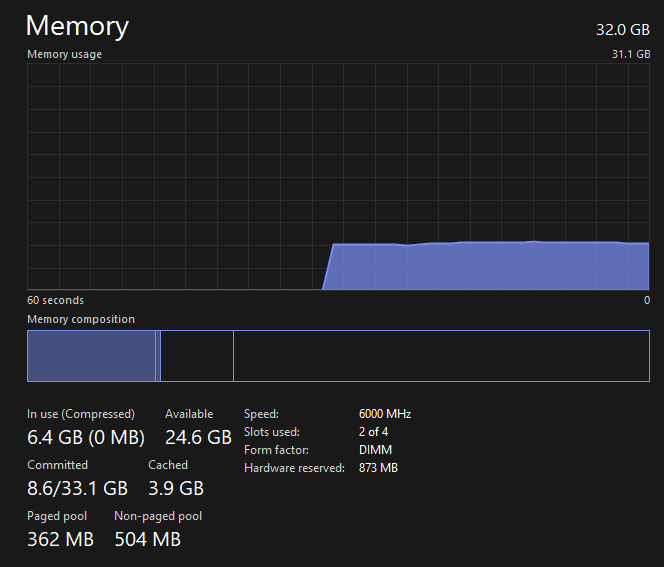Screen dimensions: 664x567
Task: Click the 32.0 GB total memory label
Action: tap(623, 30)
